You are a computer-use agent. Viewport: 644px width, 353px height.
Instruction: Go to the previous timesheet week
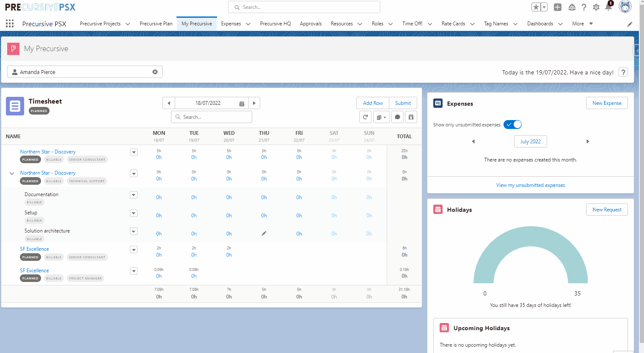pyautogui.click(x=169, y=103)
